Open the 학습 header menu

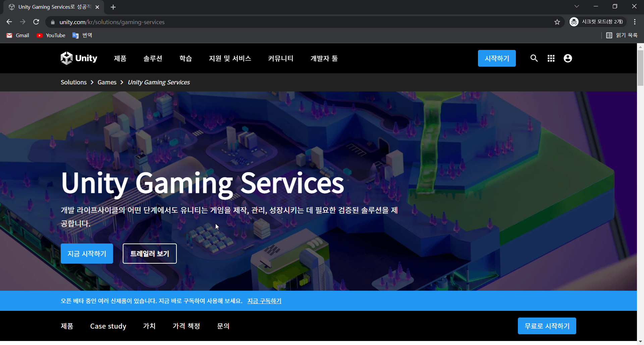[x=185, y=58]
